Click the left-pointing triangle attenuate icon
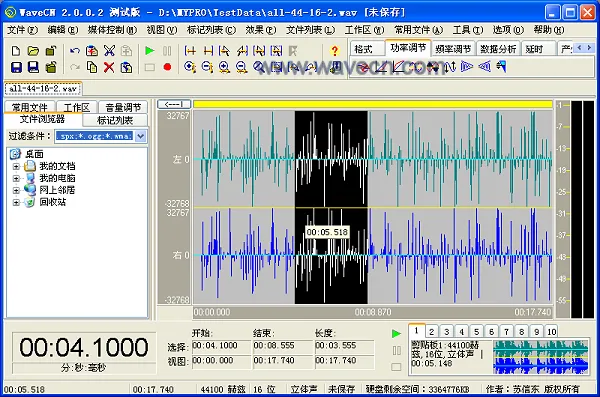The image size is (600, 397). 484,67
